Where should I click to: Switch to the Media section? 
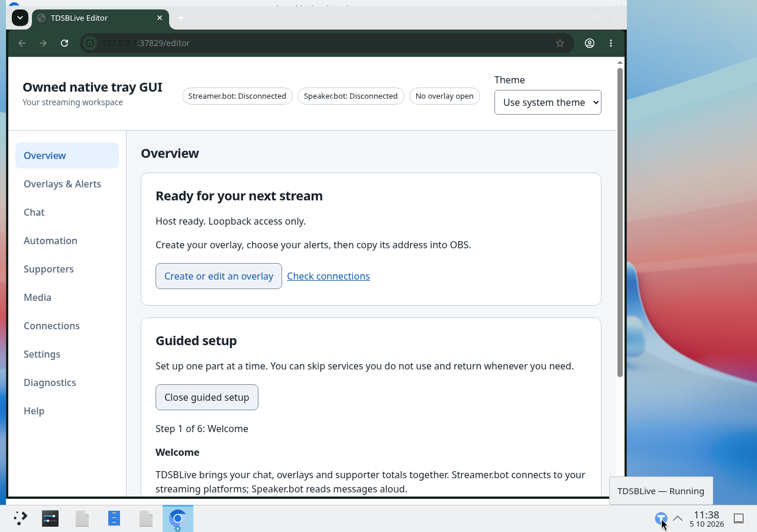(x=67, y=297)
